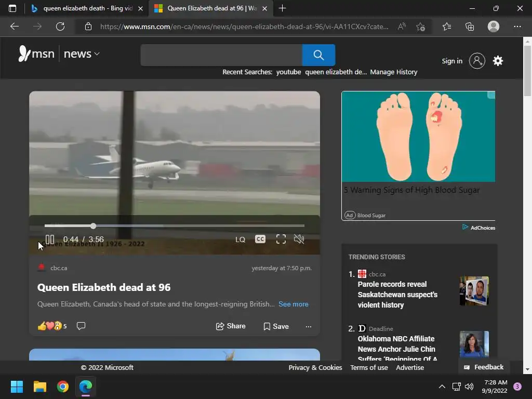Go back to previous page
The height and width of the screenshot is (399, 532).
click(15, 26)
